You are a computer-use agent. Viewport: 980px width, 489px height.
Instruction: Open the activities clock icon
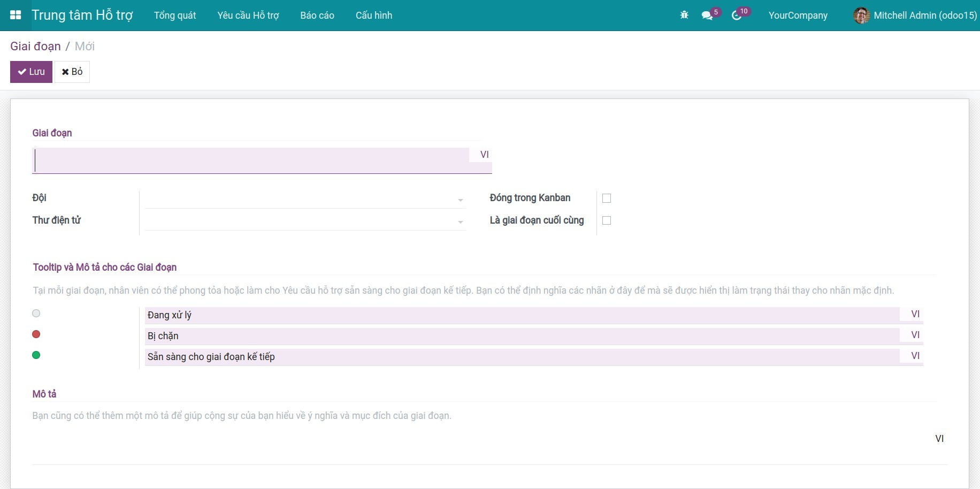click(x=737, y=16)
